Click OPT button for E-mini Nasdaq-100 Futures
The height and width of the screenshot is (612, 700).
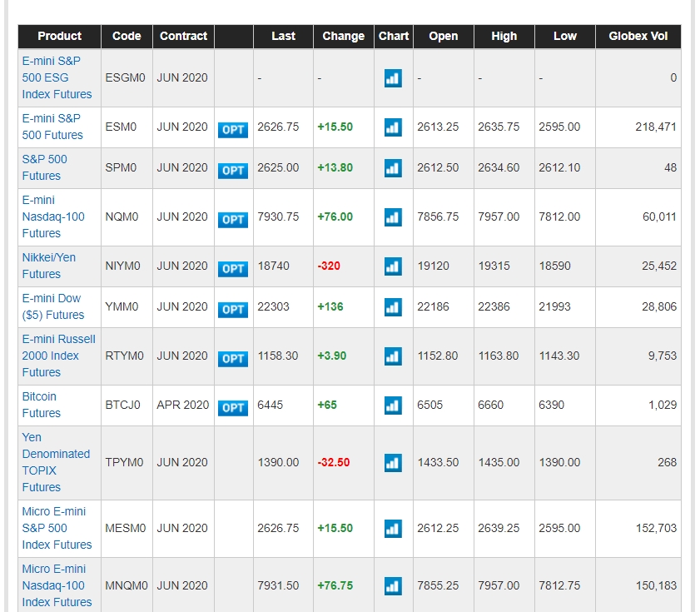pos(233,220)
